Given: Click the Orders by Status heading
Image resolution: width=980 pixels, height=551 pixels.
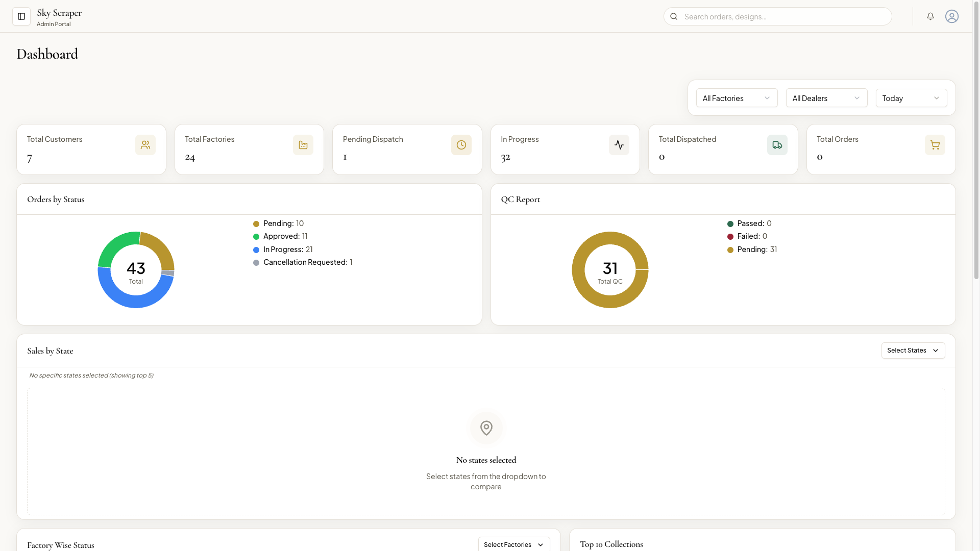Looking at the screenshot, I should pos(56,199).
